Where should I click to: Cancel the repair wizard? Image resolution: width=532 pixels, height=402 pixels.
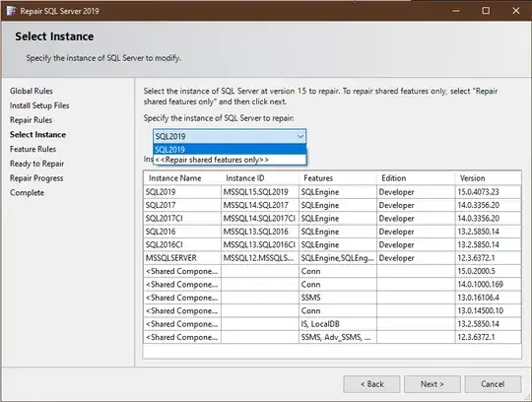493,384
